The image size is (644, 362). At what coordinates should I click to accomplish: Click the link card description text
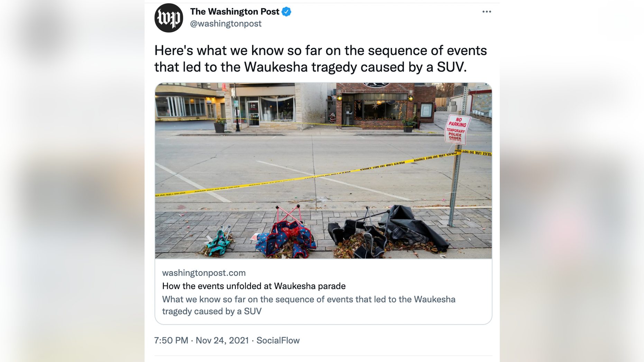309,305
